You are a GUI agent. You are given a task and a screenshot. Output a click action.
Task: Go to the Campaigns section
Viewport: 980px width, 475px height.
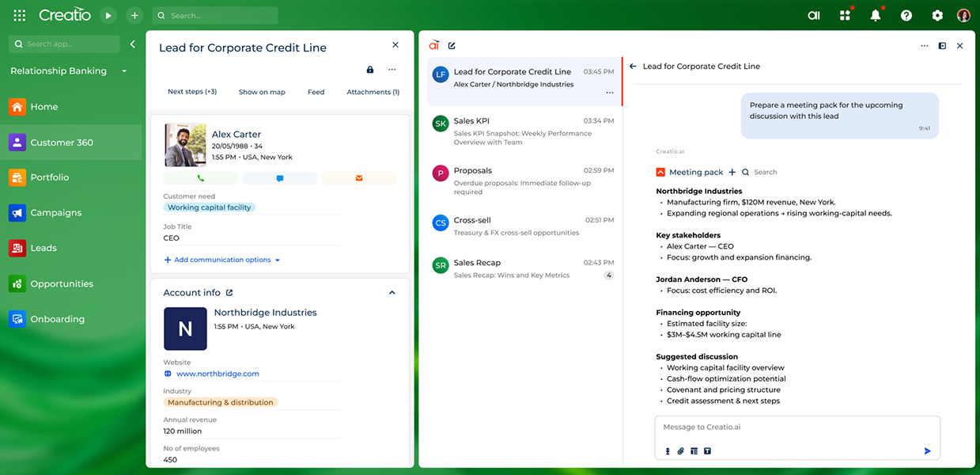71,213
